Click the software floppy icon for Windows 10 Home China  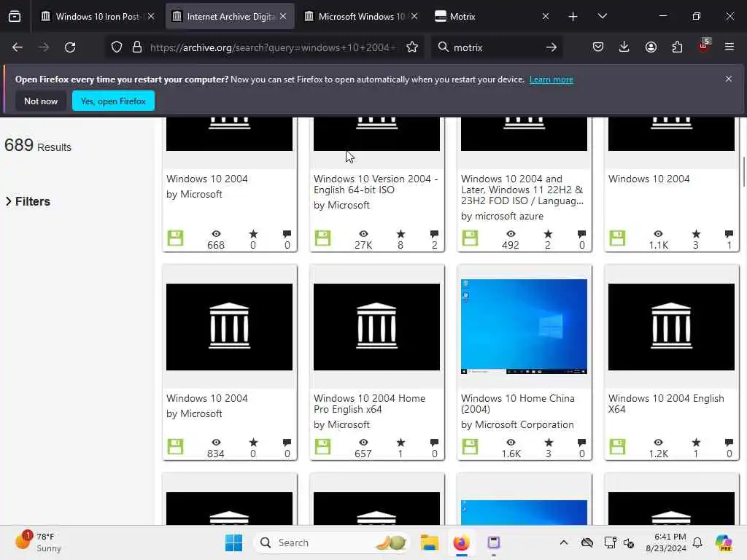pos(470,447)
